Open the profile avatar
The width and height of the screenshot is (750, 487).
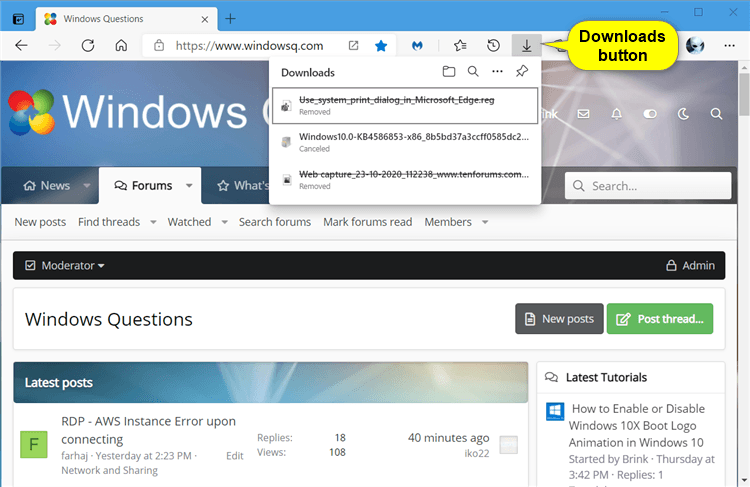pyautogui.click(x=695, y=45)
